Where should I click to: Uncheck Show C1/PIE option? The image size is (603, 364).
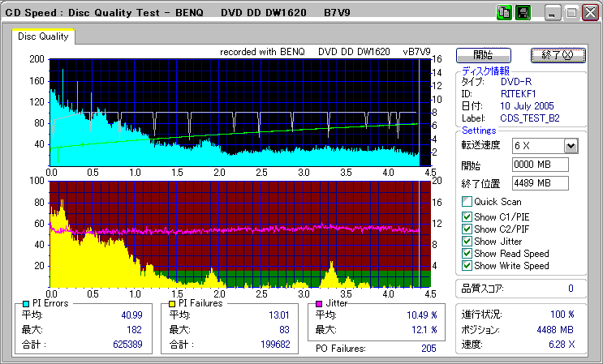point(467,216)
